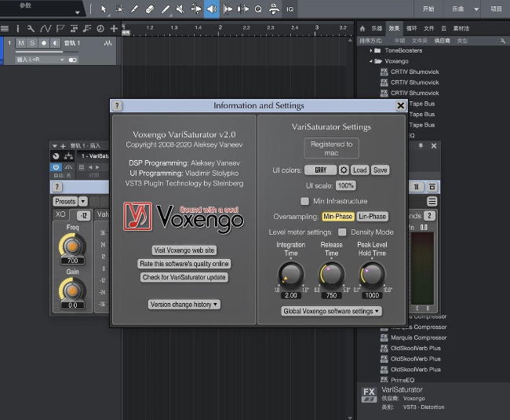Click Save UI colors button

click(x=380, y=170)
